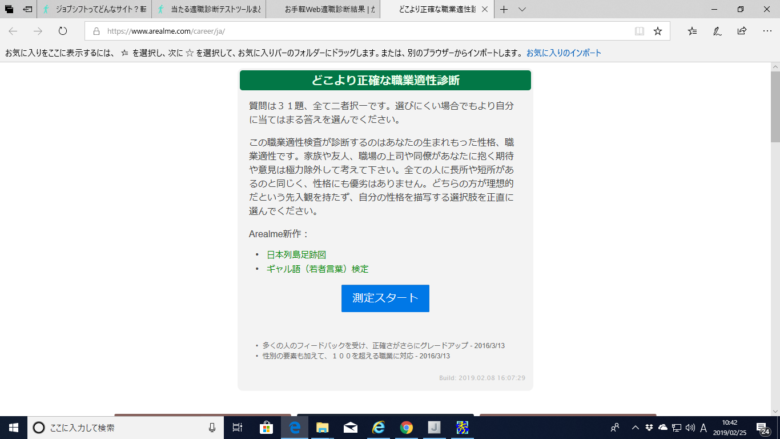Open the 日本列島足跡図 link
The width and height of the screenshot is (780, 439).
tap(296, 255)
